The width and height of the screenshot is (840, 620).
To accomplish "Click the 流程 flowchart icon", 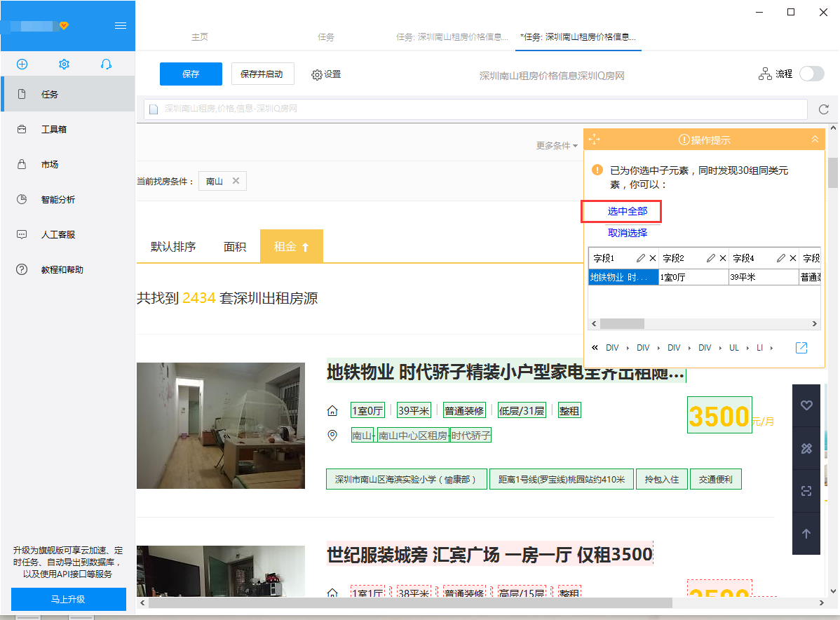I will (765, 74).
